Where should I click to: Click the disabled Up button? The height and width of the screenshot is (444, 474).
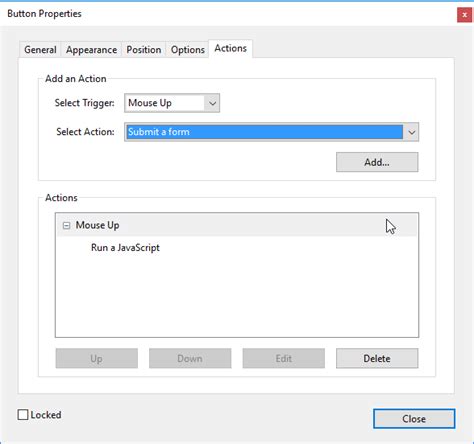coord(97,358)
